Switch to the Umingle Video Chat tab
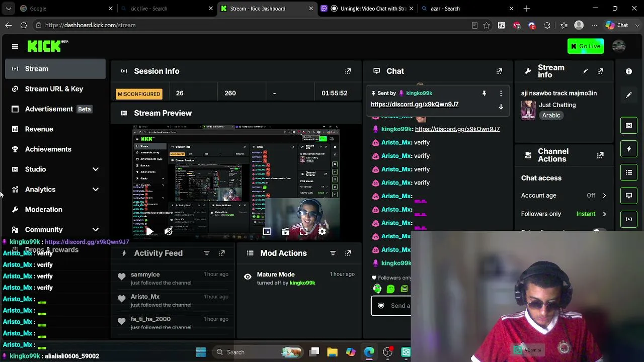644x362 pixels. (367, 9)
